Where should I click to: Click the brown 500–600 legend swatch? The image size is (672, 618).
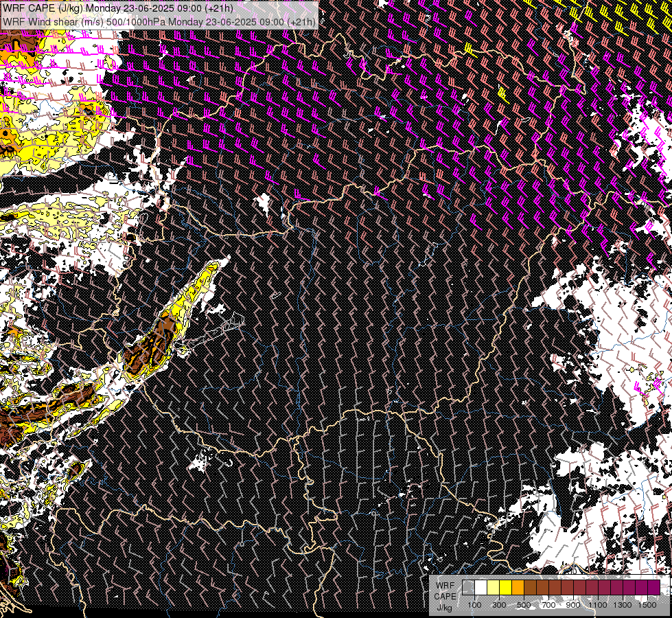[x=530, y=587]
